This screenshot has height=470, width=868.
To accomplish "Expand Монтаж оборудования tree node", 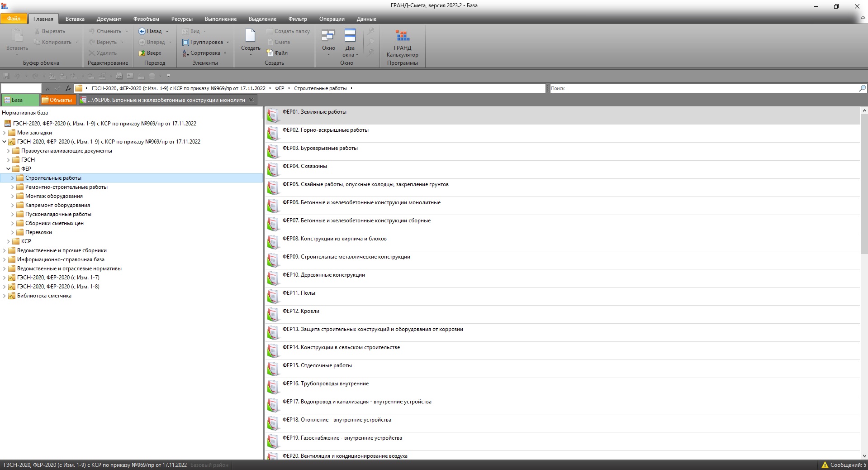I will click(x=13, y=196).
